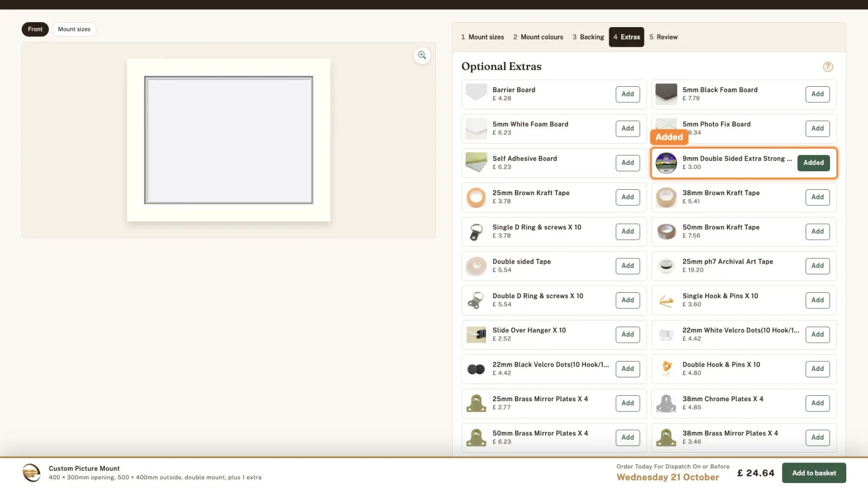Open the help question mark icon

(828, 67)
